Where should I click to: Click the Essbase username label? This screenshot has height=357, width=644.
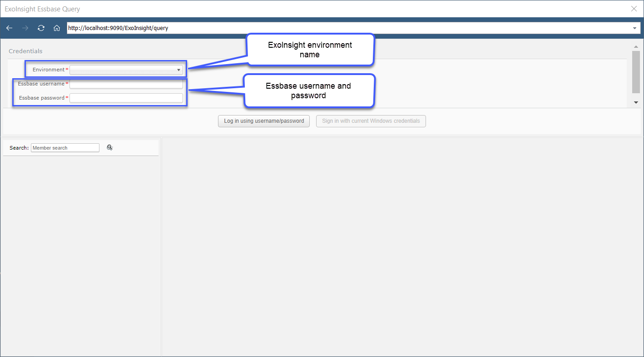(x=41, y=84)
